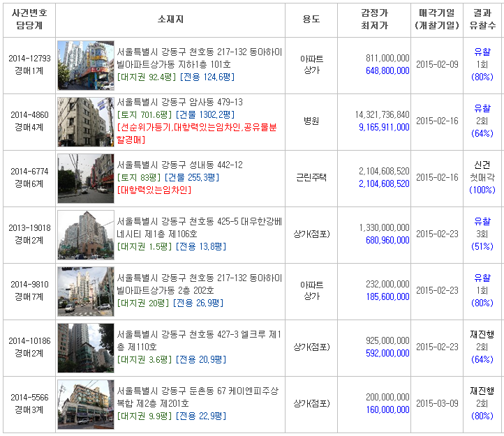Click case number 2014-9810

click(x=29, y=285)
